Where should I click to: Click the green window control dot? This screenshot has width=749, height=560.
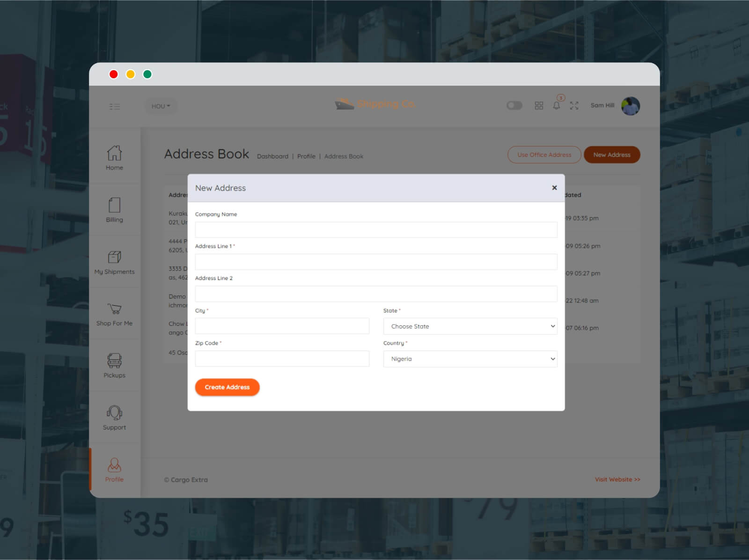click(x=147, y=74)
